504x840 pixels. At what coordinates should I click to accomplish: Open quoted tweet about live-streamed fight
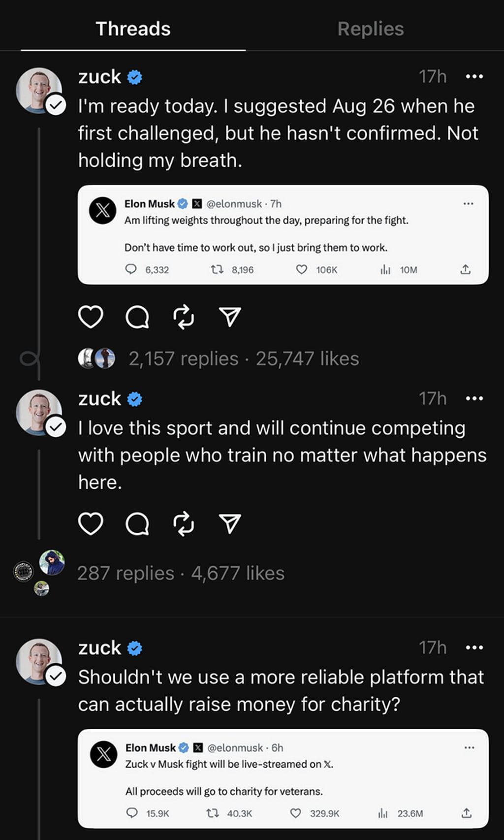283,778
